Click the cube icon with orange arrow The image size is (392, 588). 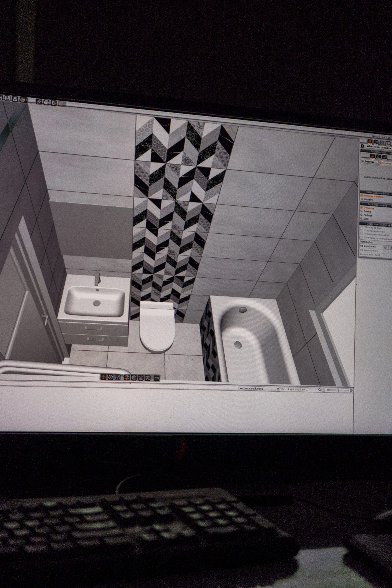pyautogui.click(x=127, y=377)
